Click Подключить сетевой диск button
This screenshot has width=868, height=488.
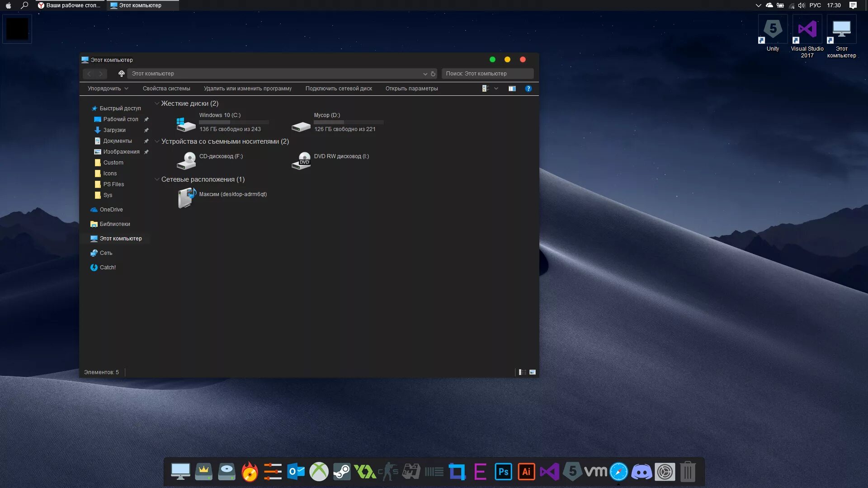339,89
